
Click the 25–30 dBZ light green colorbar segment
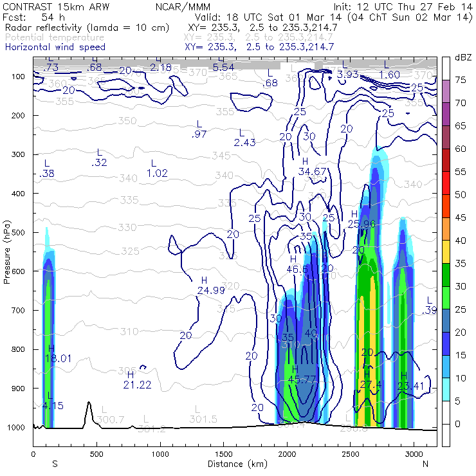(446, 298)
